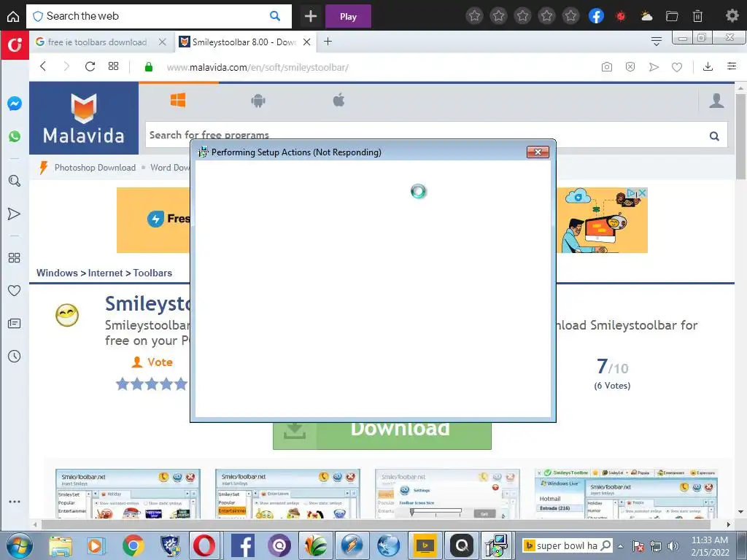747x560 pixels.
Task: Open the Easy Setup sliders icon
Action: click(732, 66)
